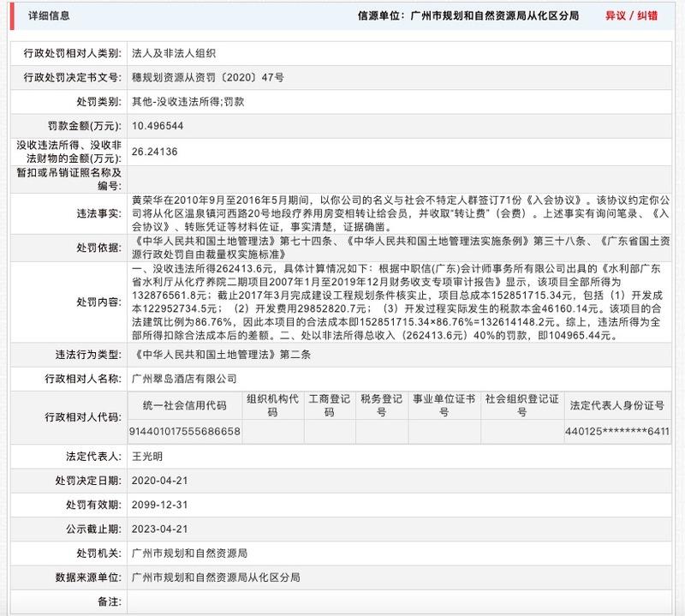Click the 社会组织登记证号 column header
The height and width of the screenshot is (616, 685).
pos(522,405)
